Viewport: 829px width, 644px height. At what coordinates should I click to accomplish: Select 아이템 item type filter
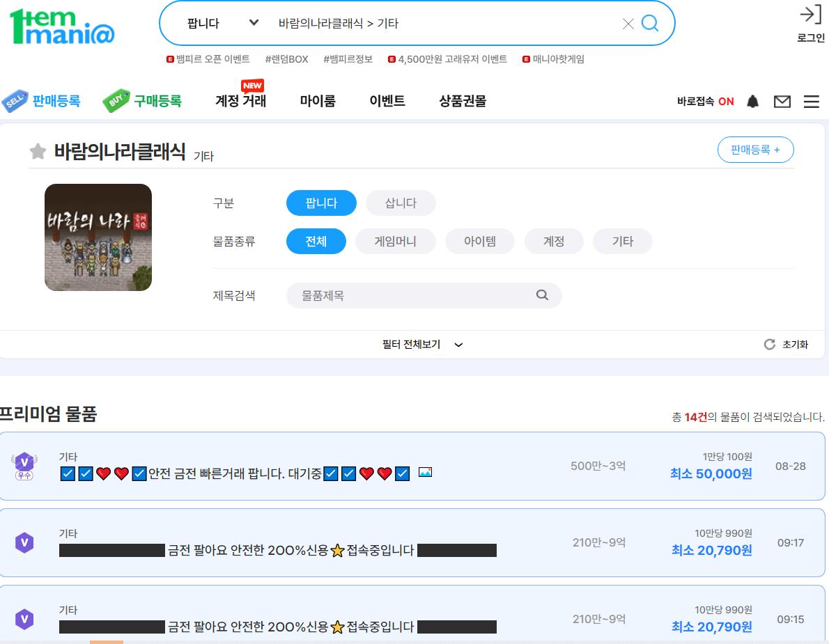coord(479,242)
